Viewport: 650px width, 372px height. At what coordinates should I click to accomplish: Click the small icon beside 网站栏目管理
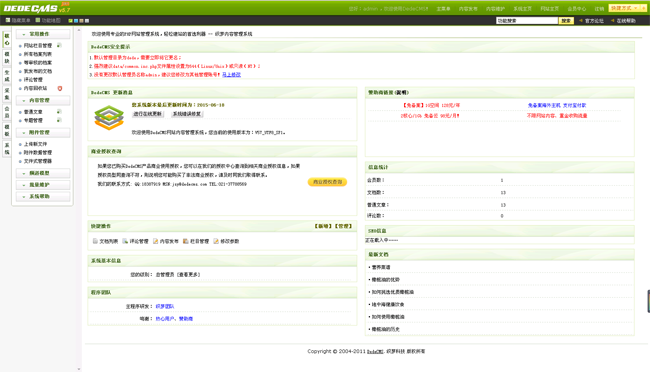[x=59, y=45]
